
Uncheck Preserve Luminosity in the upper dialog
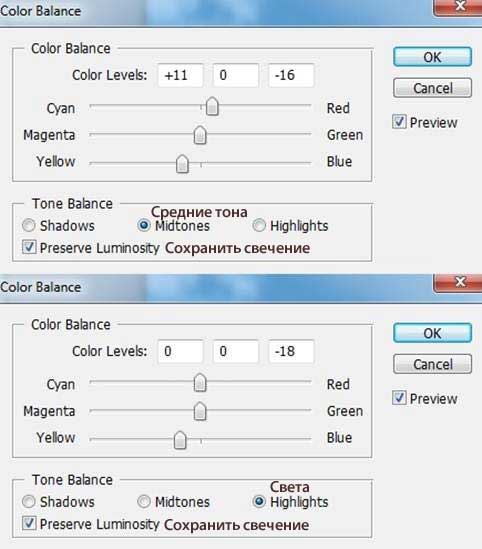[x=29, y=247]
